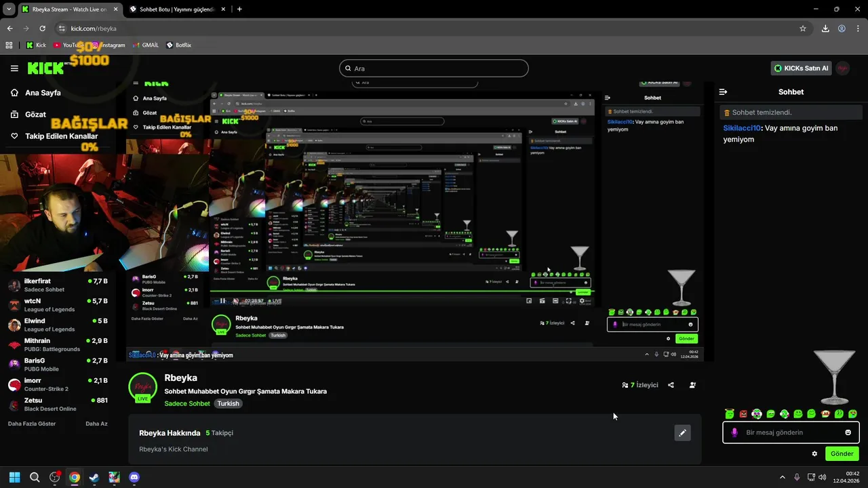The image size is (868, 488).
Task: Open the Instagram bookmark
Action: click(x=108, y=45)
